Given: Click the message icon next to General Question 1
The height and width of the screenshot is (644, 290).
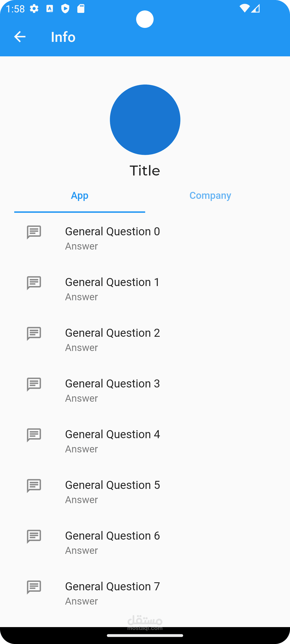Looking at the screenshot, I should tap(34, 283).
